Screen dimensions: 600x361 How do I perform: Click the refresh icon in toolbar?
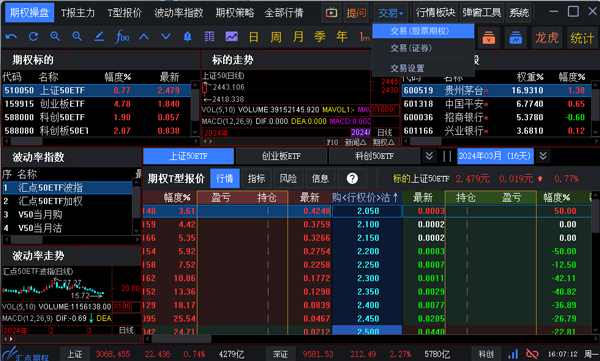click(x=33, y=37)
